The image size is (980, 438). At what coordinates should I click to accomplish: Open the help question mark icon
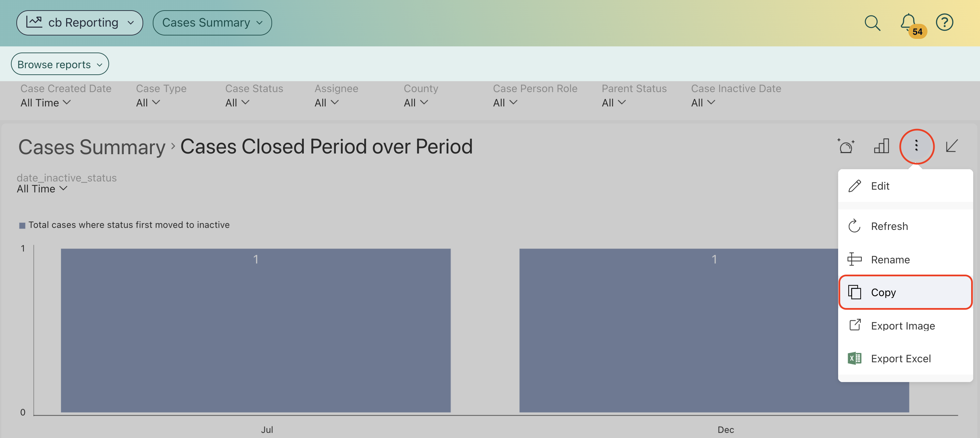point(944,23)
